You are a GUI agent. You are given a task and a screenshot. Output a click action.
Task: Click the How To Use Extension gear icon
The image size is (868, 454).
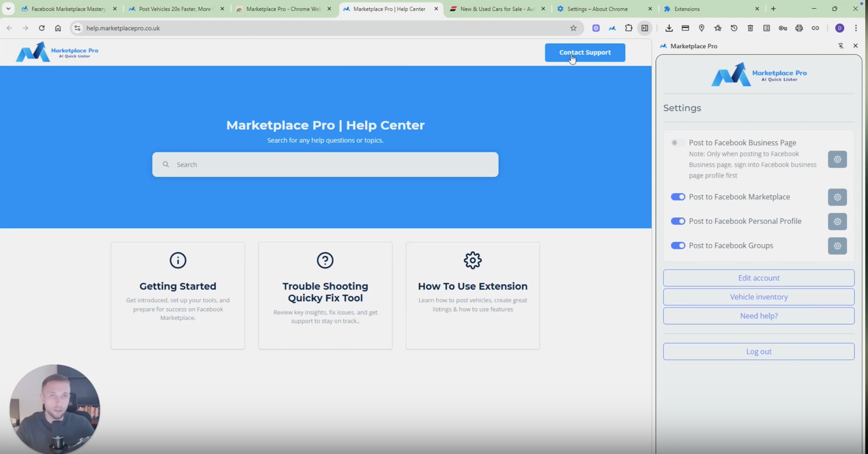[472, 260]
